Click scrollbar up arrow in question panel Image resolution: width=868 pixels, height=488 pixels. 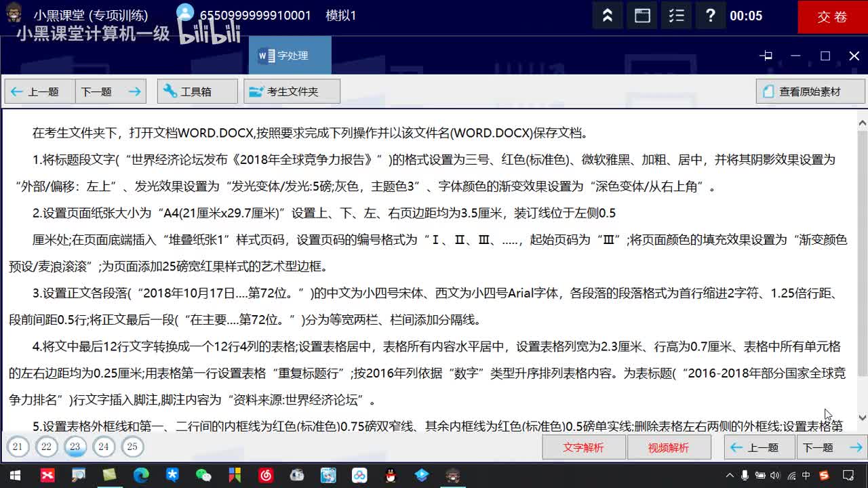click(x=862, y=123)
